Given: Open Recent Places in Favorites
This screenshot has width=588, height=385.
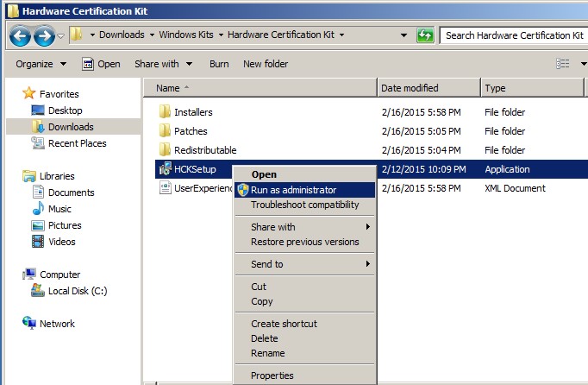Looking at the screenshot, I should [x=77, y=143].
